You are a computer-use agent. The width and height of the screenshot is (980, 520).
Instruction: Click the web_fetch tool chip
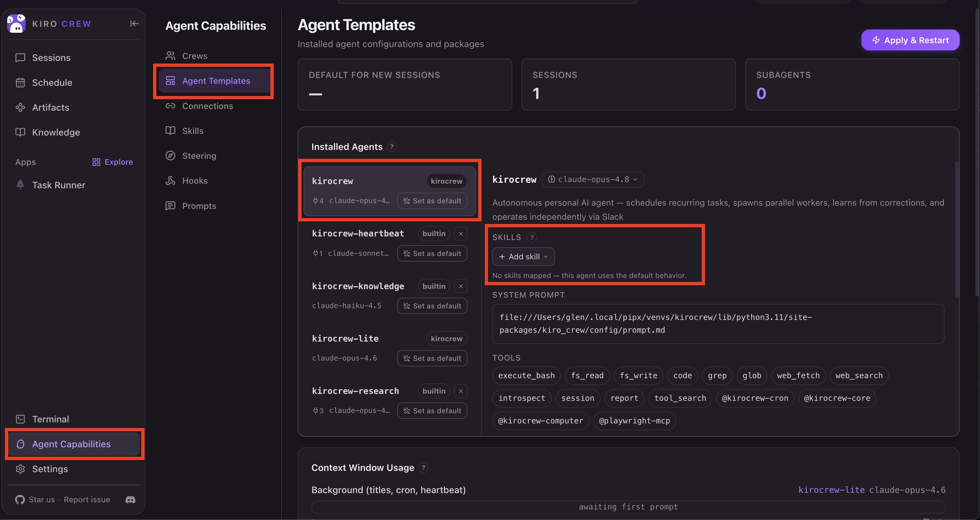(x=798, y=376)
